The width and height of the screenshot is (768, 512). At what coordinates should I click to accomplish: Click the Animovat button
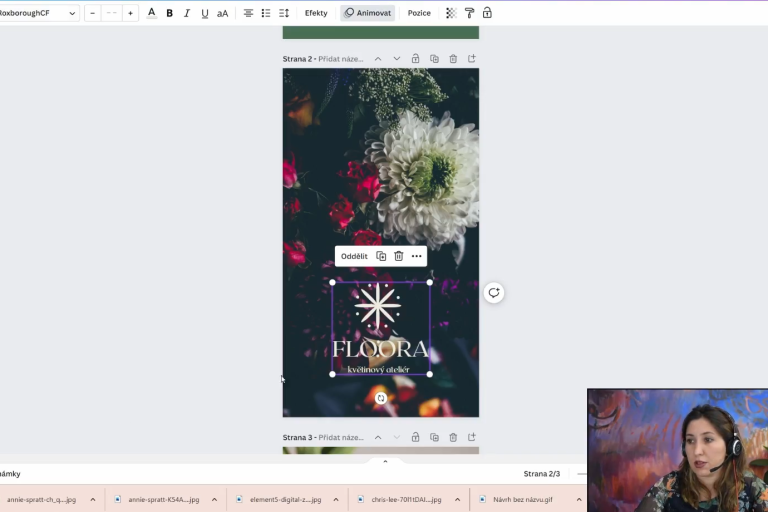367,13
